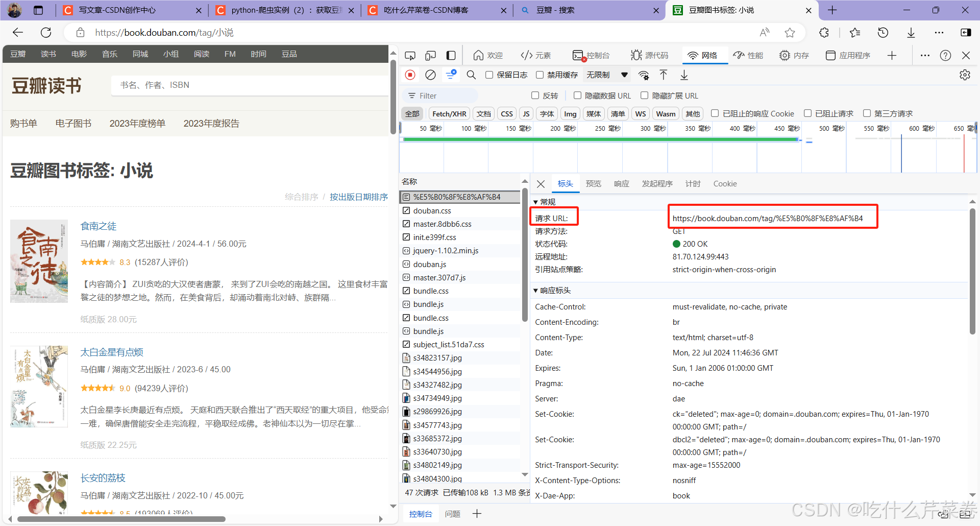This screenshot has width=980, height=526.
Task: Check 已阻止请求 option
Action: [807, 113]
